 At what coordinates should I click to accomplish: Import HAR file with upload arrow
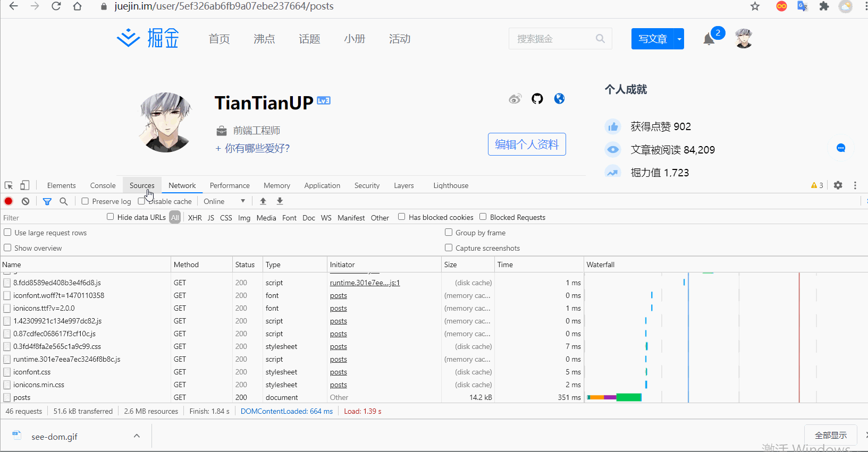[x=263, y=201]
